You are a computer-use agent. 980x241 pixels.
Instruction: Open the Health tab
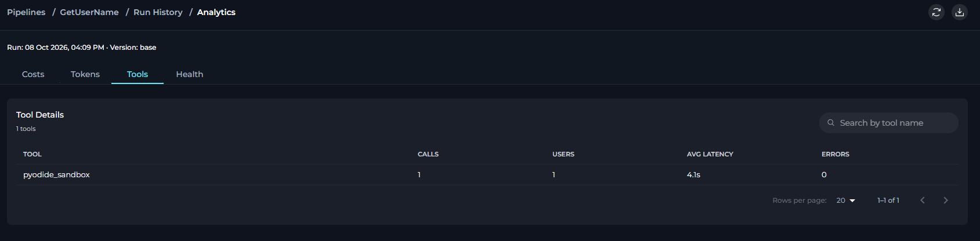(190, 74)
